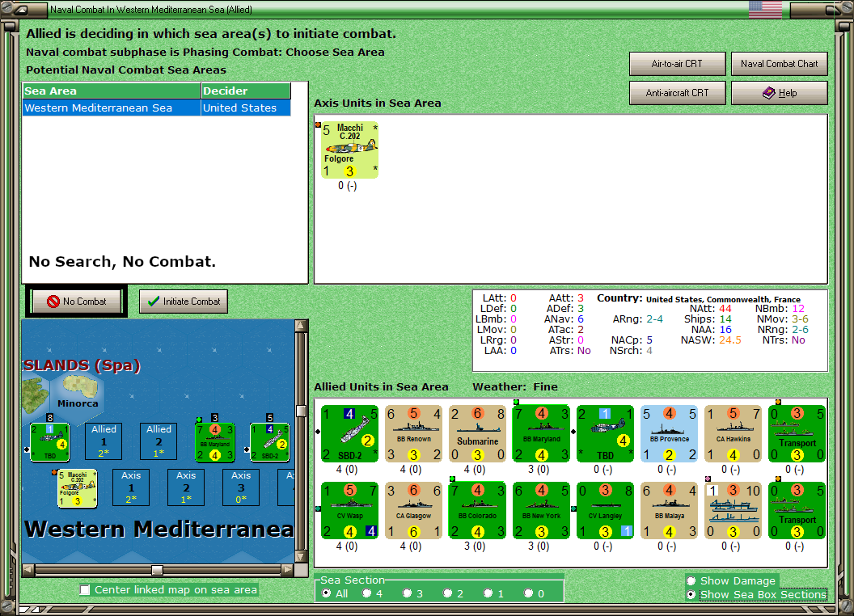Click the Sea Area column header
This screenshot has height=616, width=854.
(112, 91)
